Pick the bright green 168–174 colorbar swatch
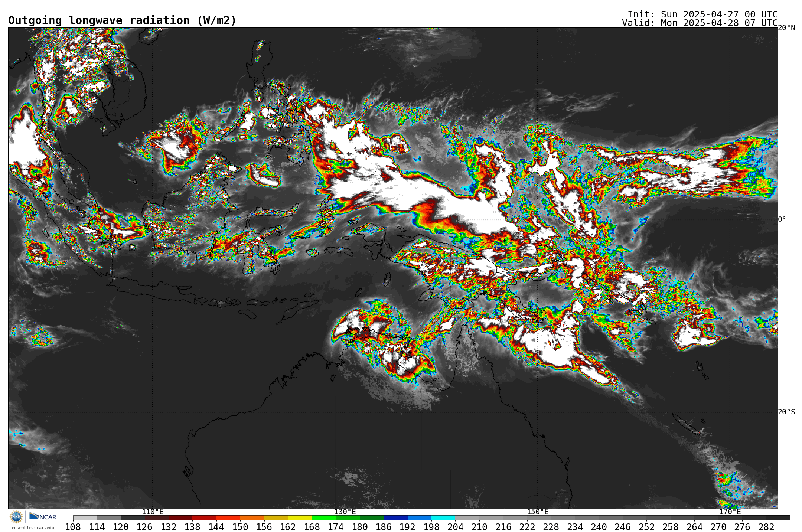The image size is (802, 532). coord(324,518)
